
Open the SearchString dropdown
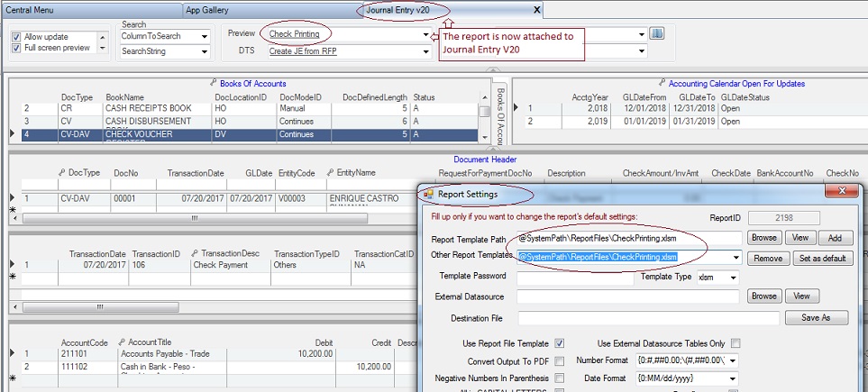205,52
